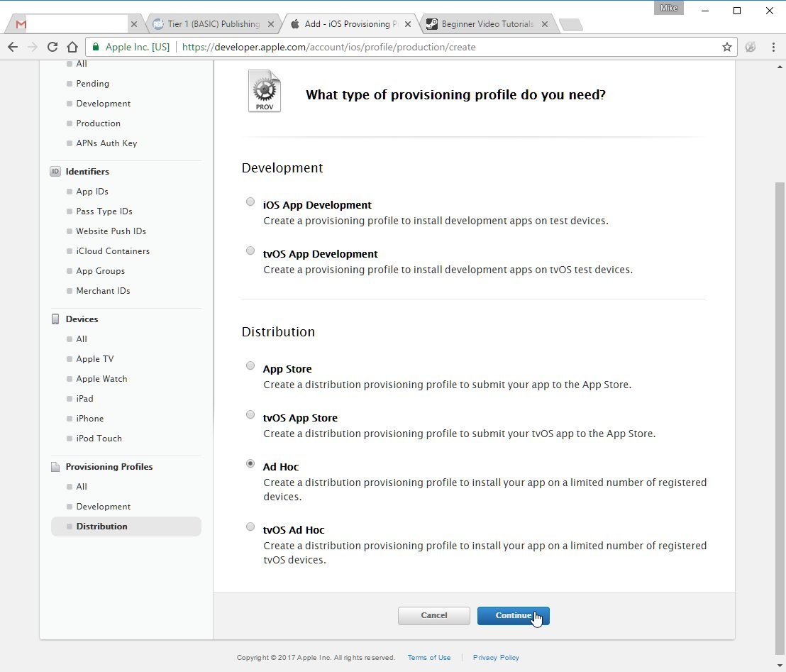Click the green secure padlock icon
Image resolution: width=786 pixels, height=672 pixels.
pos(96,47)
